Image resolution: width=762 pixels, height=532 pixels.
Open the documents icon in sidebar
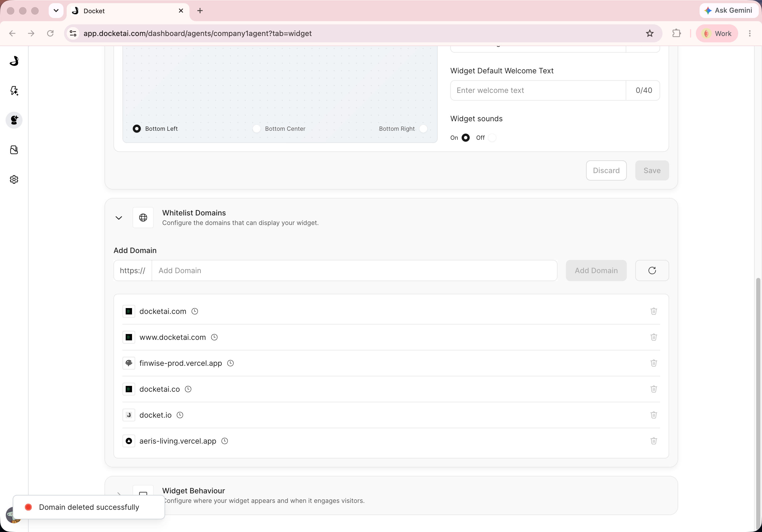[x=14, y=150]
